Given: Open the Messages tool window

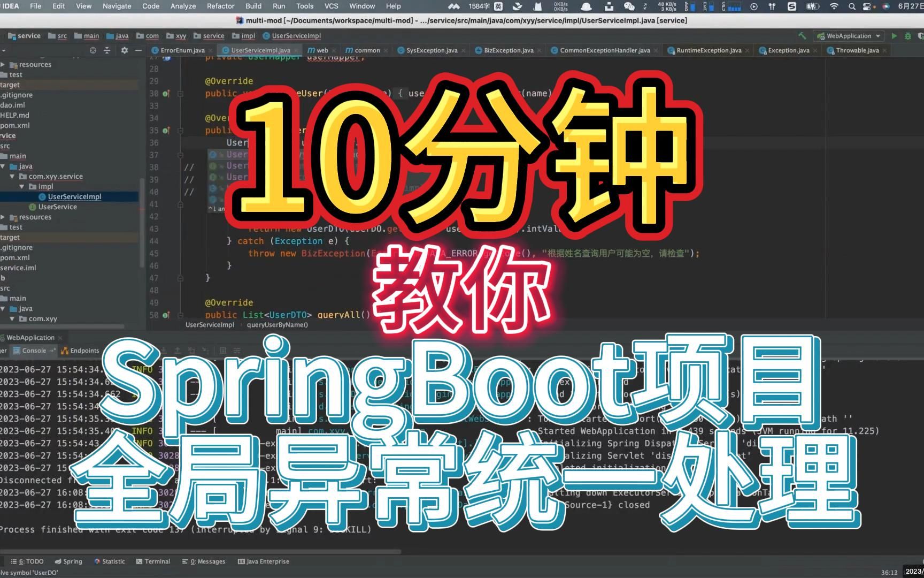Looking at the screenshot, I should click(204, 561).
